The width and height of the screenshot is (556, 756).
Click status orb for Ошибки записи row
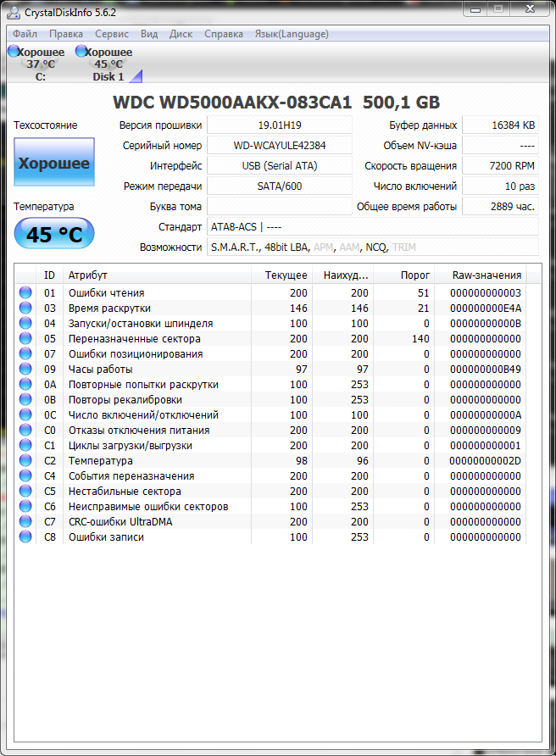pos(25,536)
